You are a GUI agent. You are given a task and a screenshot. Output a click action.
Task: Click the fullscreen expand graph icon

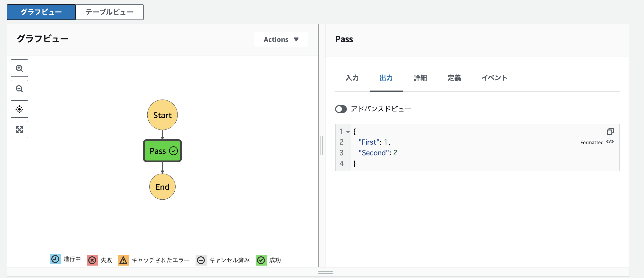click(19, 130)
